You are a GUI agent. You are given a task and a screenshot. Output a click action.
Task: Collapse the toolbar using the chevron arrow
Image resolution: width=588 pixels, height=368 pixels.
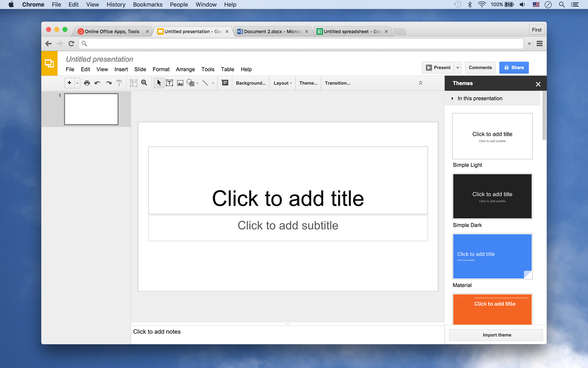(x=420, y=83)
